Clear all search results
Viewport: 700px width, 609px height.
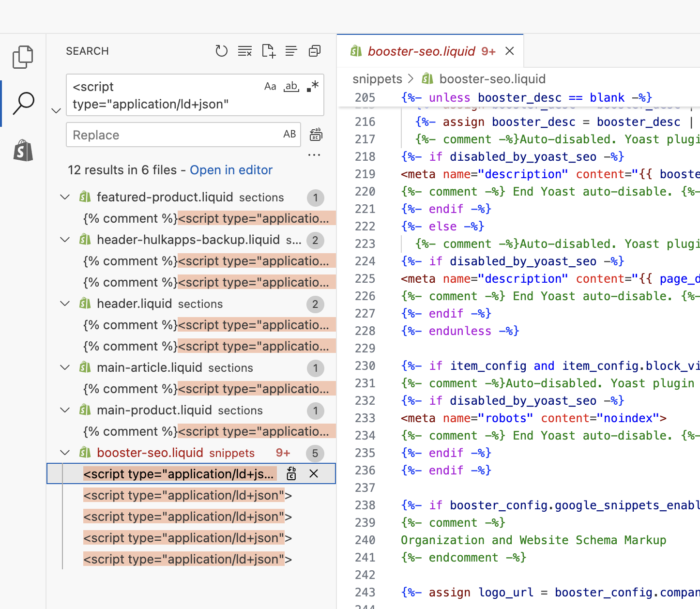click(x=245, y=51)
